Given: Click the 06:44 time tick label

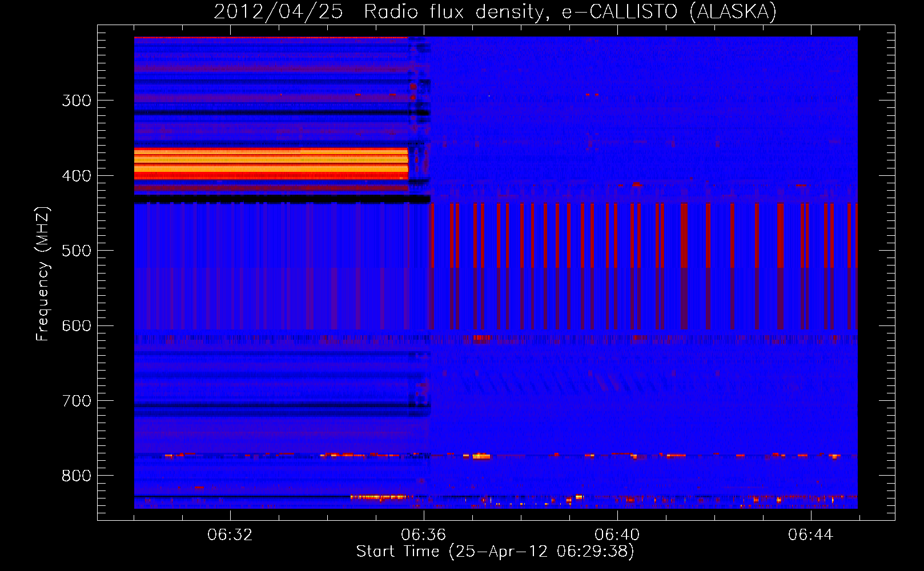Looking at the screenshot, I should [810, 535].
